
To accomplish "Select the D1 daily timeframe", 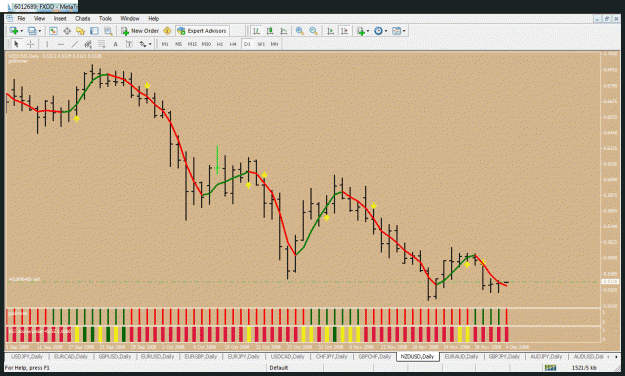I will coord(247,44).
